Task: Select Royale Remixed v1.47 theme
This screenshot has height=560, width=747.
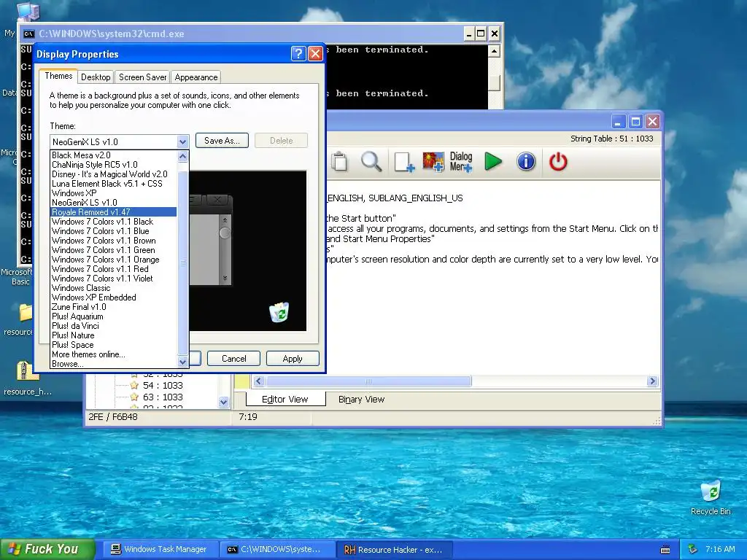Action: (x=113, y=212)
